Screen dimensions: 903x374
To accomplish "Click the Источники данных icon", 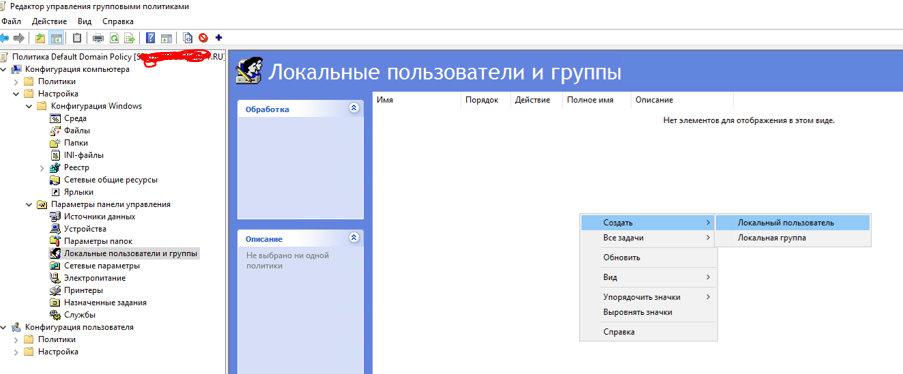I will click(x=55, y=217).
